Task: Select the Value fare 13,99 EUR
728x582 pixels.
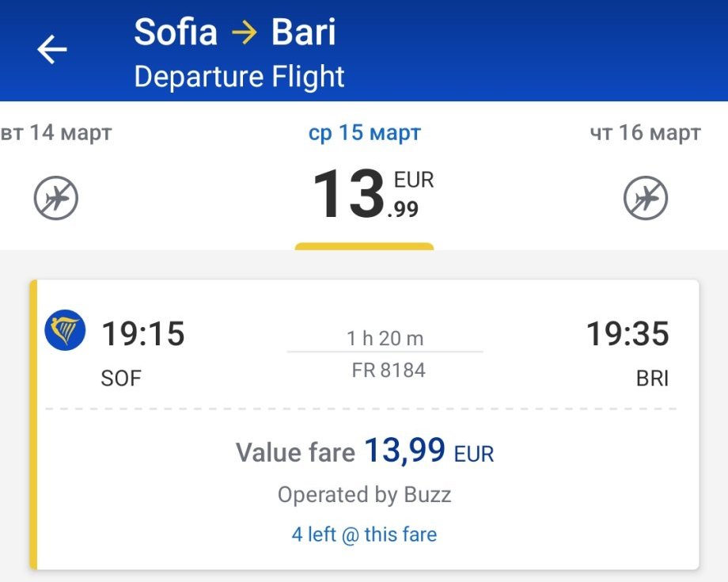Action: point(365,452)
